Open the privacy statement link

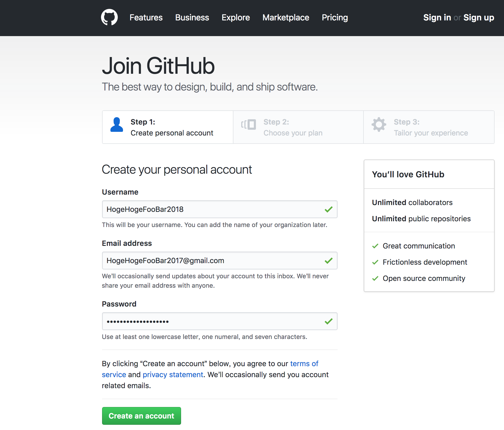coord(173,375)
